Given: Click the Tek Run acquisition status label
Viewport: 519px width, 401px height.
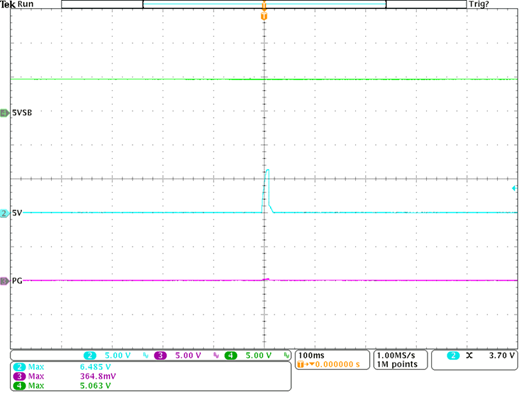Looking at the screenshot, I should coord(17,4).
